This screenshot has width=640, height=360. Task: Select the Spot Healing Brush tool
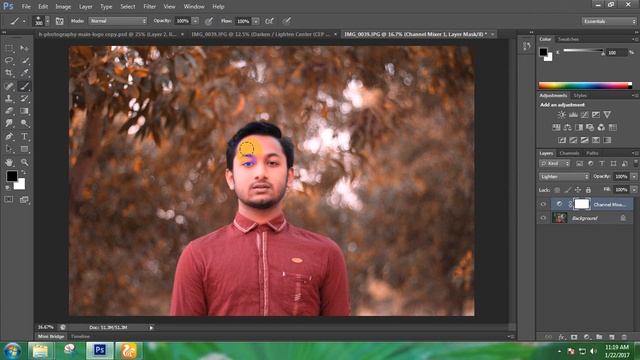[x=9, y=86]
